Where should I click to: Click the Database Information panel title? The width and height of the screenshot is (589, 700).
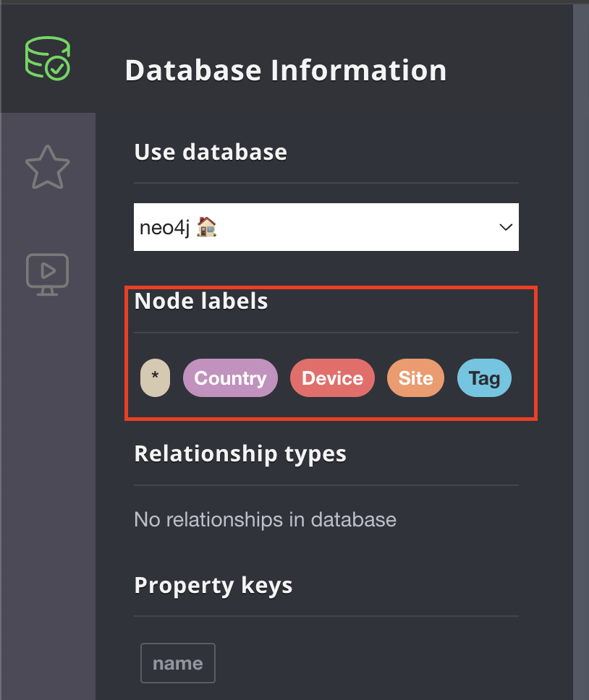click(x=286, y=70)
